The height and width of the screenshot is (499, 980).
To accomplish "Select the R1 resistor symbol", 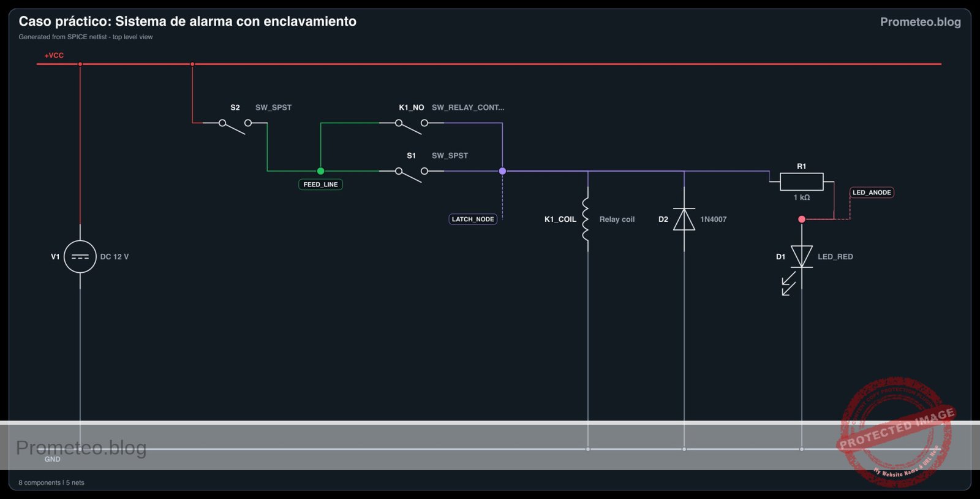I will (802, 182).
